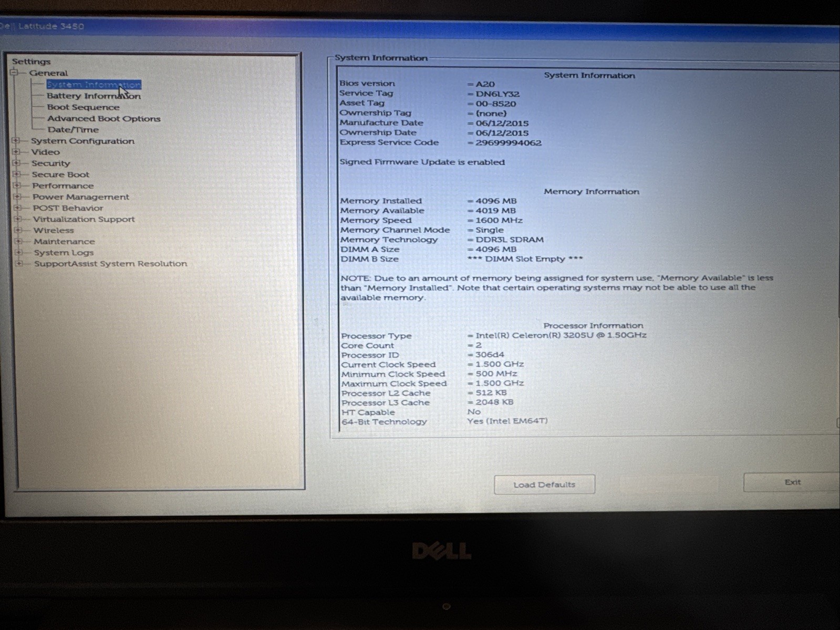
Task: Click 64-Bit Technology Yes (Intel EM64T) value
Action: (507, 421)
